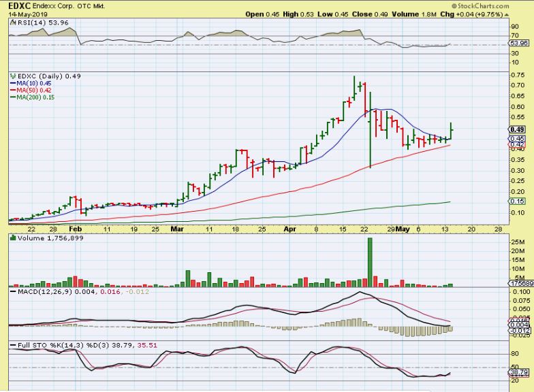
Task: Click the MA(10) 0.45 legend text
Action: tap(34, 83)
